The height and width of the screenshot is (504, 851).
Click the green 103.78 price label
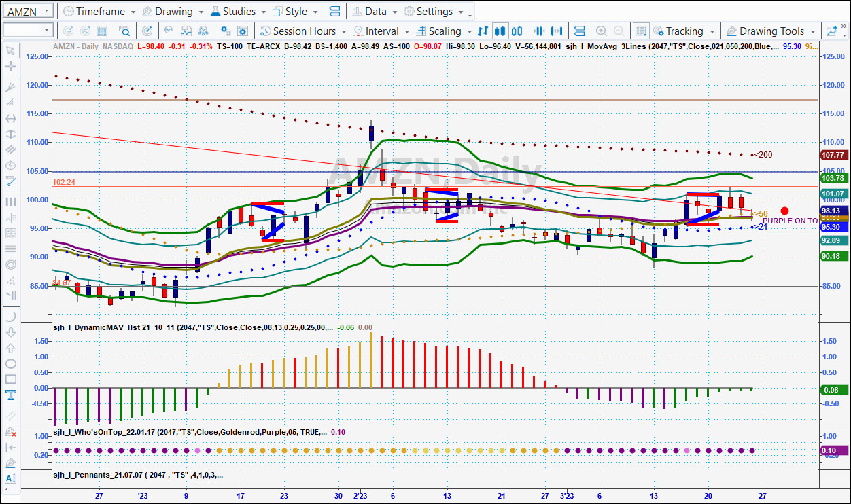point(833,178)
